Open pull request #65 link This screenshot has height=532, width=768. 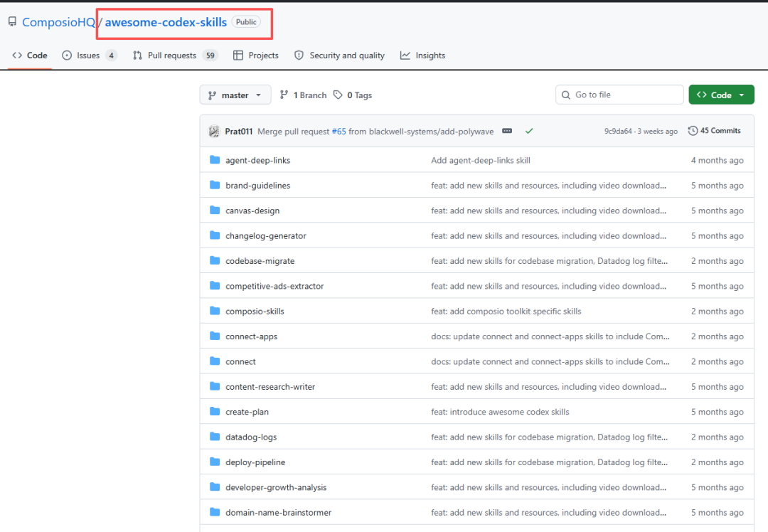click(x=339, y=132)
